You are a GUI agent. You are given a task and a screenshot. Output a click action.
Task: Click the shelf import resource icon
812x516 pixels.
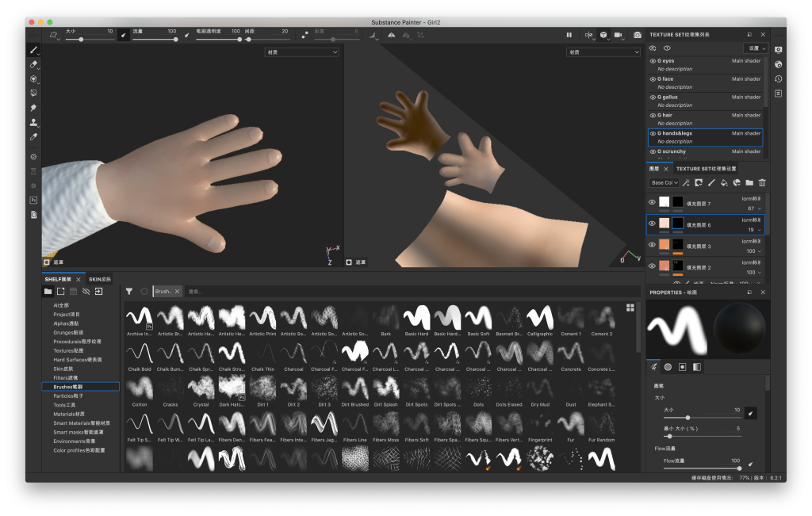coord(99,292)
